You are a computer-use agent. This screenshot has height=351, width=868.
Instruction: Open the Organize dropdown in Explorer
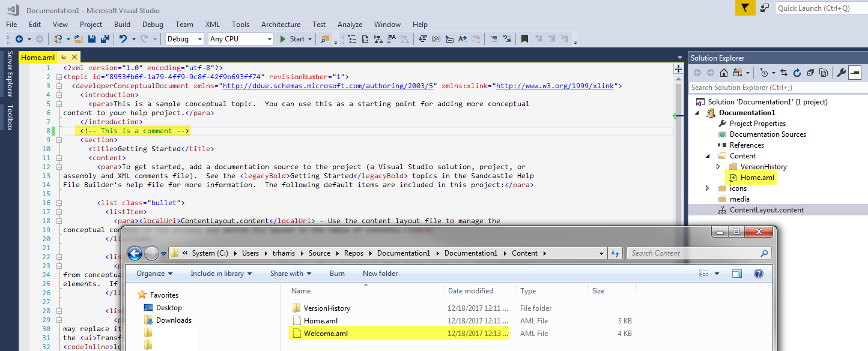click(154, 274)
